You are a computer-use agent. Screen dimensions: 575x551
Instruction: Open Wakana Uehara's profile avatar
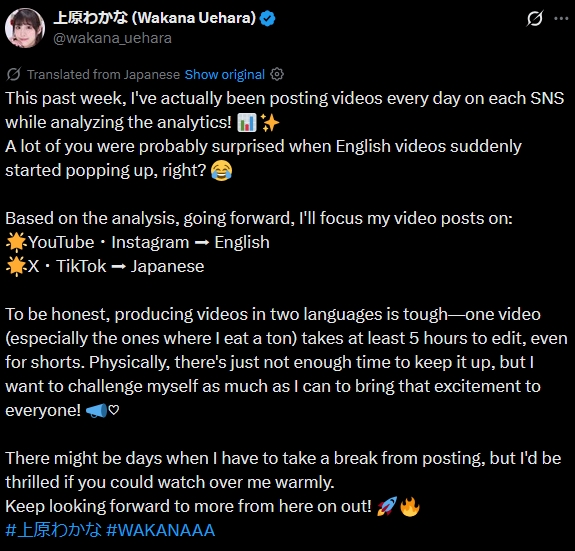coord(25,28)
